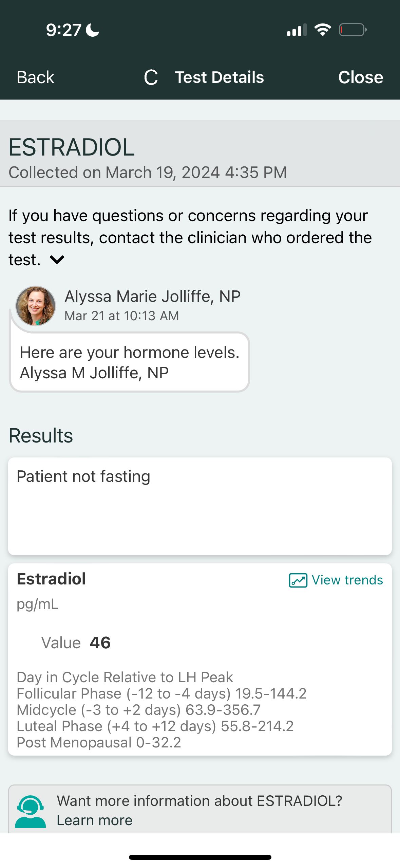Tap the cellular signal bars icon

[297, 30]
